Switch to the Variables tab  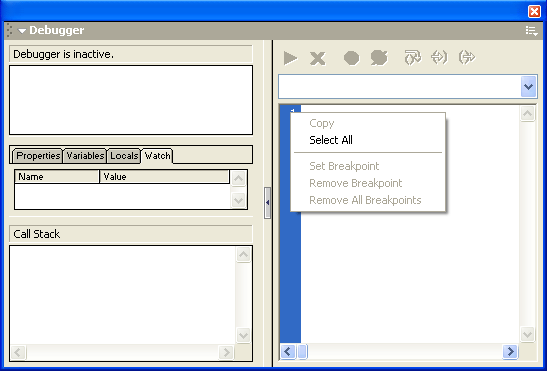coord(85,156)
